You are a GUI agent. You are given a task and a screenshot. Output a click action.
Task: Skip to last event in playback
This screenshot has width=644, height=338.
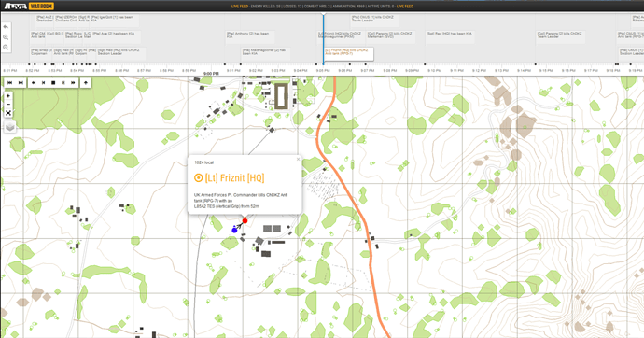point(21,83)
